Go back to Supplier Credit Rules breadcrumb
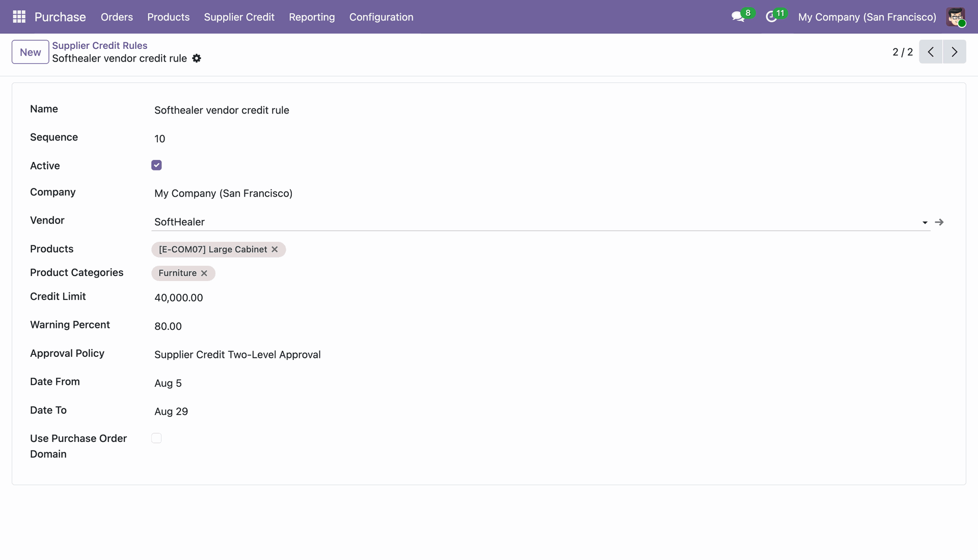 coord(100,45)
